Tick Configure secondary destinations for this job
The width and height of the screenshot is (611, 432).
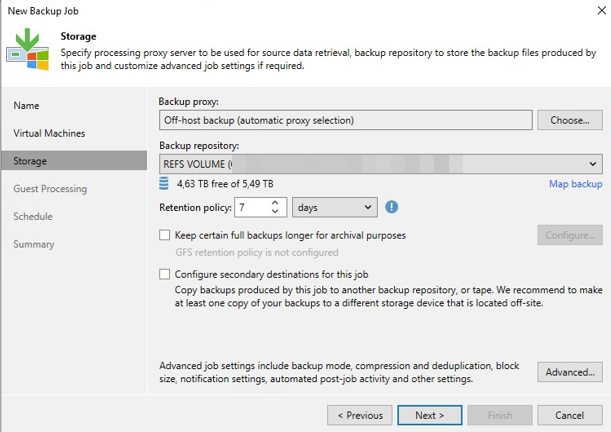(165, 273)
